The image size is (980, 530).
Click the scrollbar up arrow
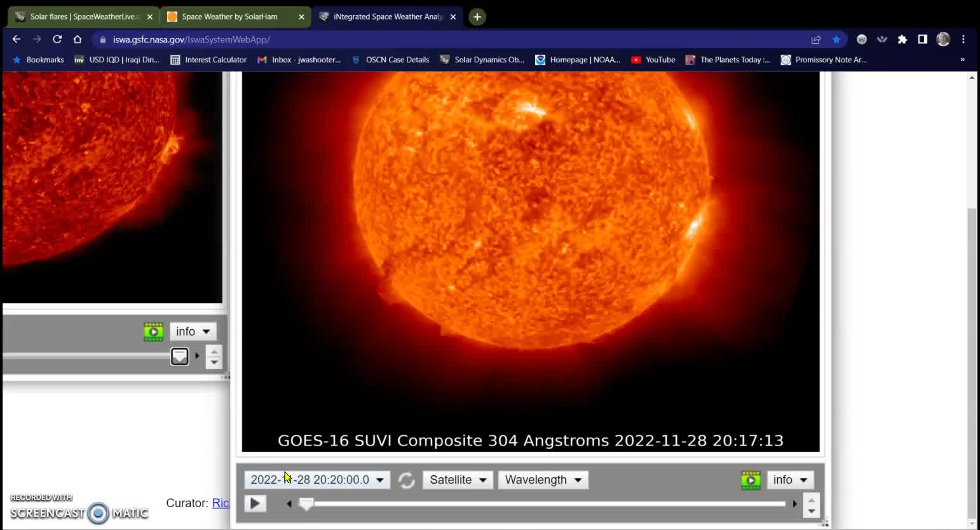(x=971, y=77)
